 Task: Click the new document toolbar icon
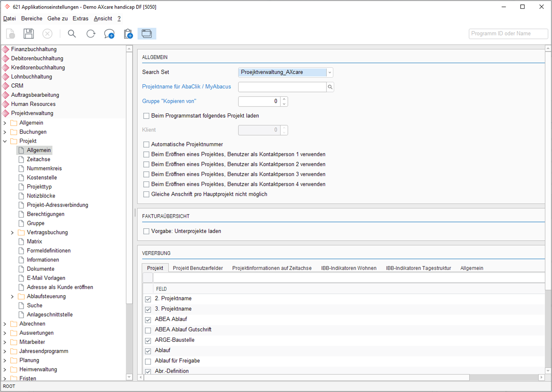coord(11,34)
